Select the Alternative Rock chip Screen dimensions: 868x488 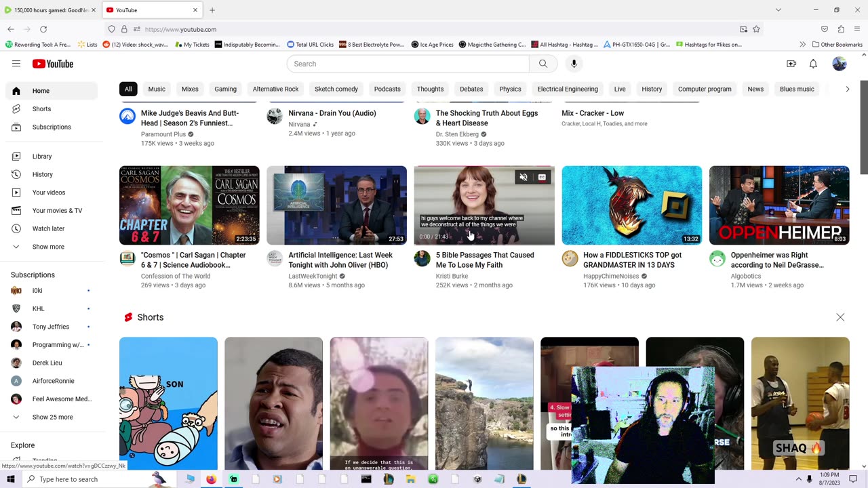click(x=275, y=89)
